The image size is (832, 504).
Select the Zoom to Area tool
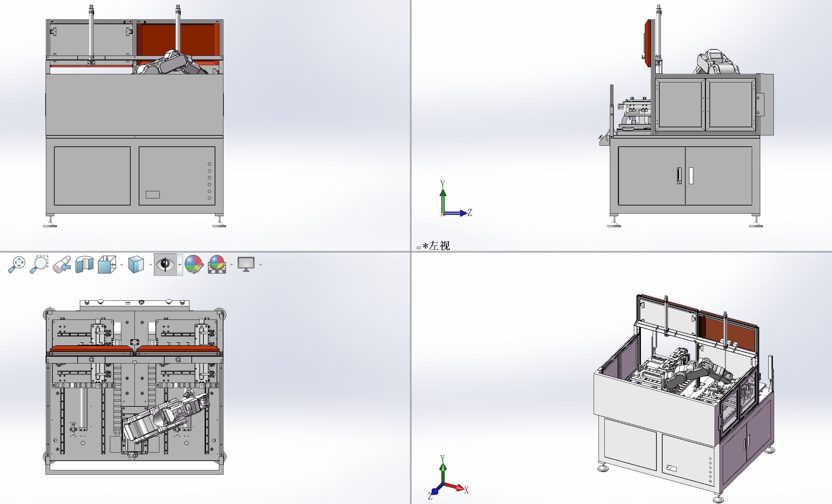[39, 265]
